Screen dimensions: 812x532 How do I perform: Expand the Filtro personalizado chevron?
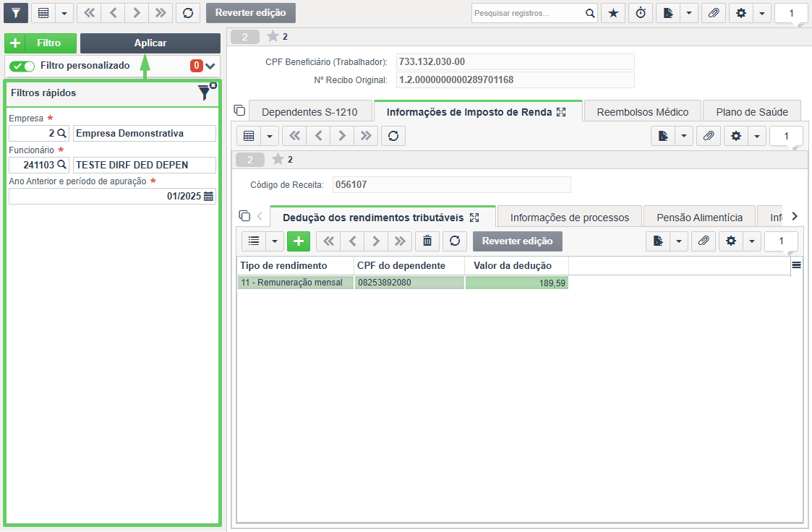(210, 66)
